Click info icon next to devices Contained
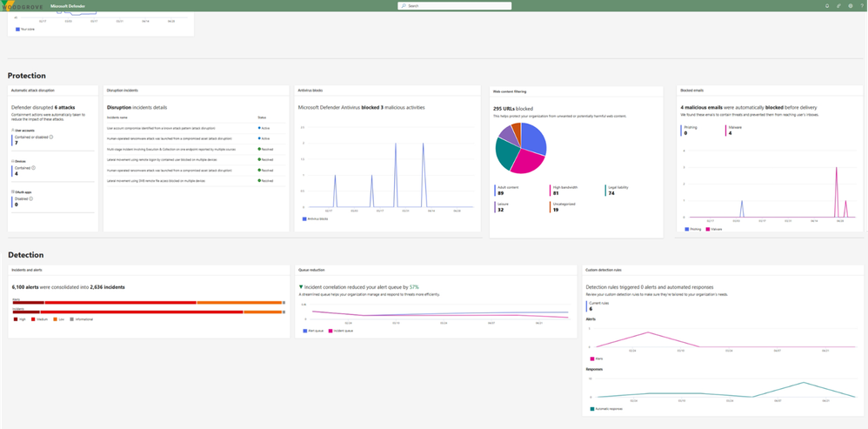The height and width of the screenshot is (429, 868). point(33,167)
